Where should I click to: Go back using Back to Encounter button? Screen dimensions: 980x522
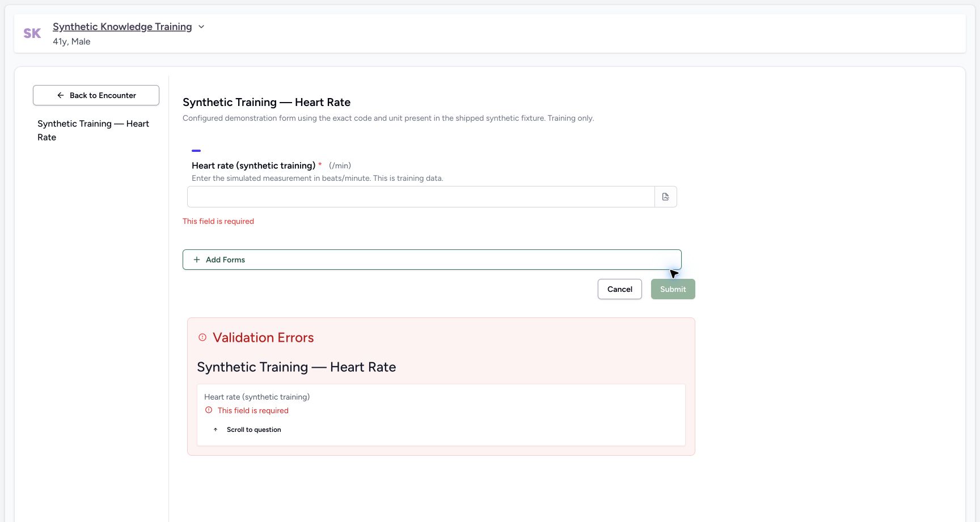96,95
